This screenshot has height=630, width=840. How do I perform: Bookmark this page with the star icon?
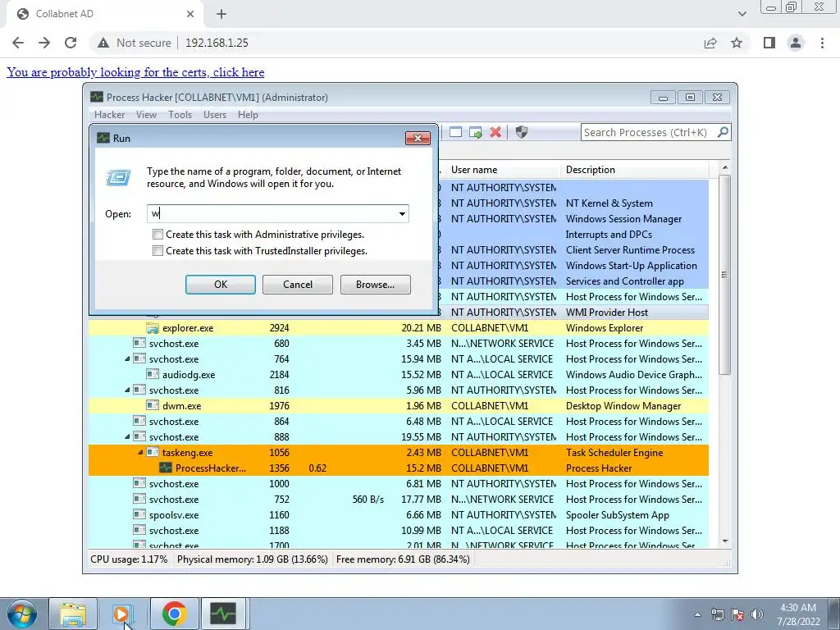[737, 43]
